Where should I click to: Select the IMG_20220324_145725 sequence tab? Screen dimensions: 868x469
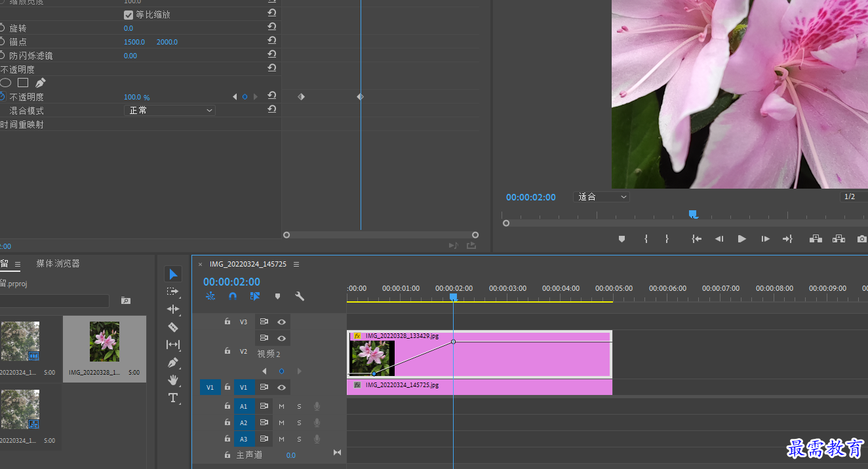coord(248,264)
